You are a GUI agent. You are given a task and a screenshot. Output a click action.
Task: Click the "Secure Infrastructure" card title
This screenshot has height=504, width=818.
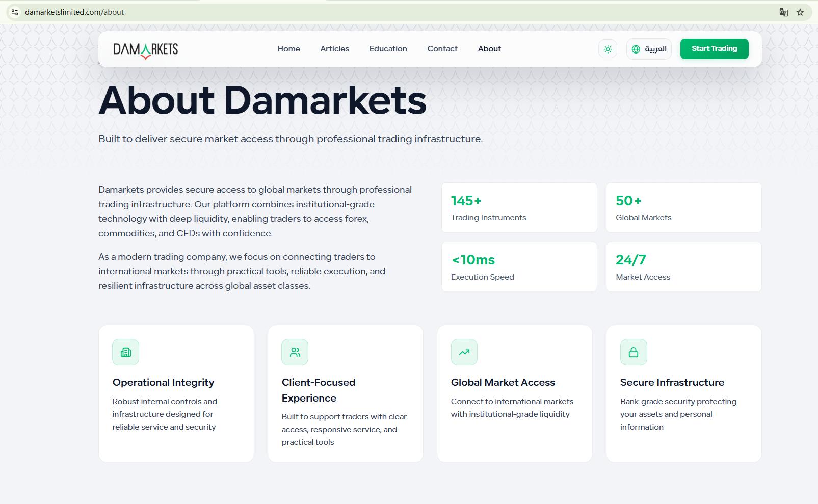coord(672,382)
